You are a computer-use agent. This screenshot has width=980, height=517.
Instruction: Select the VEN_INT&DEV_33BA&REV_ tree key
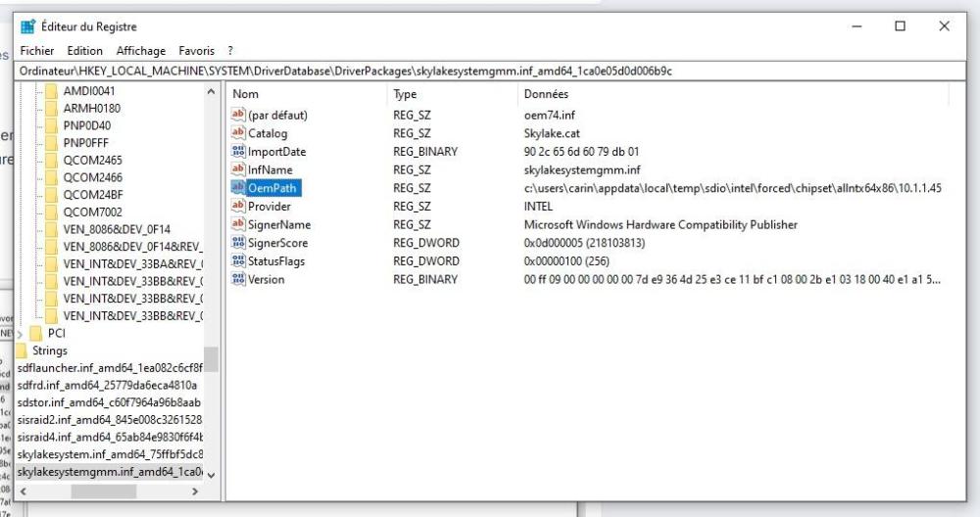point(132,264)
